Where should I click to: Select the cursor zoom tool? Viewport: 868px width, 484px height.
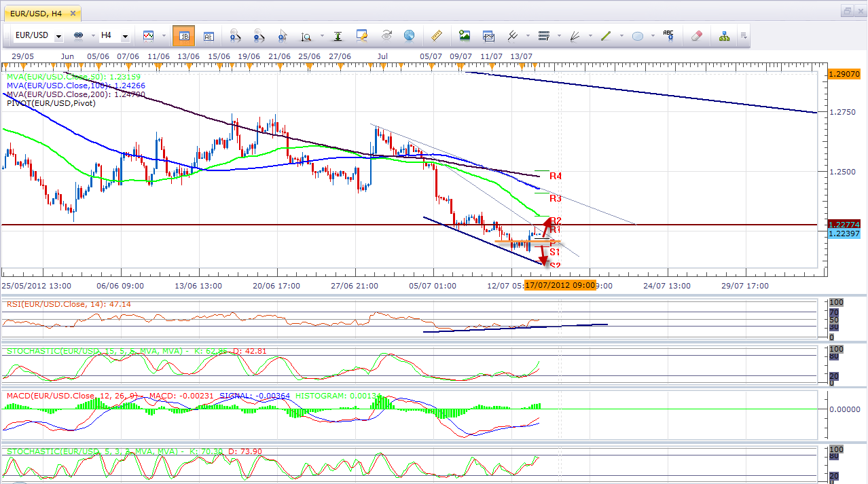point(282,35)
